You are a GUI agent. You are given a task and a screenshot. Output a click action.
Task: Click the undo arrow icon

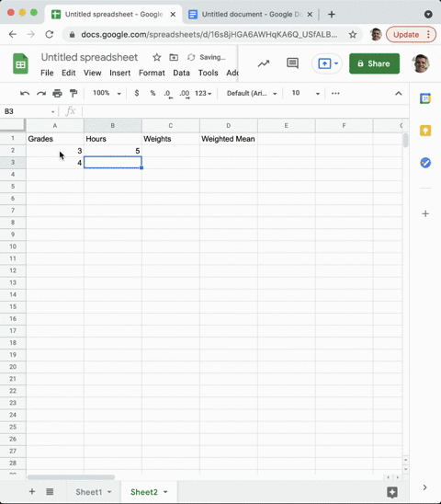(25, 94)
